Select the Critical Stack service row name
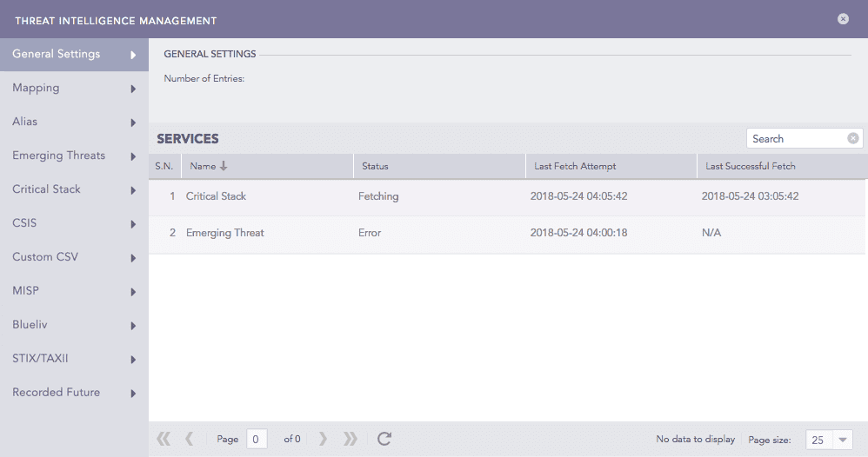This screenshot has height=457, width=868. (216, 196)
